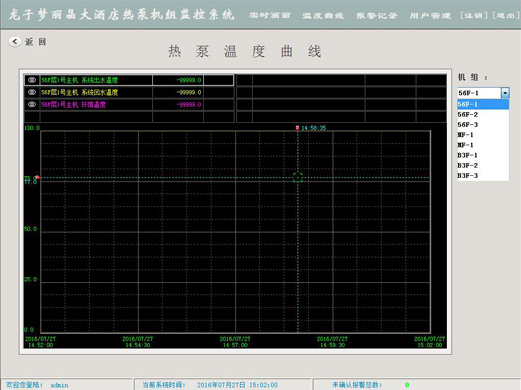Click the [退出] exit link
Viewport: 521px width, 390px height.
tap(506, 16)
